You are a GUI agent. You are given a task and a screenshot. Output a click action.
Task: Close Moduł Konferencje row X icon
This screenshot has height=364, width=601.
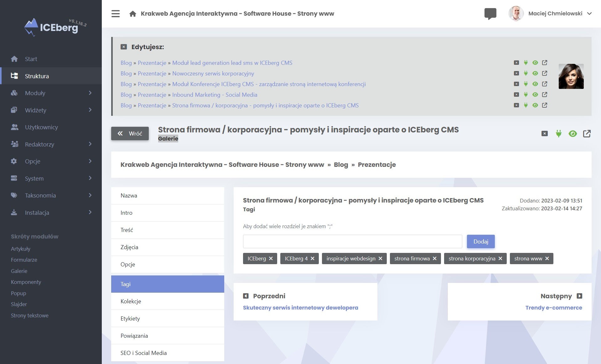pos(516,84)
